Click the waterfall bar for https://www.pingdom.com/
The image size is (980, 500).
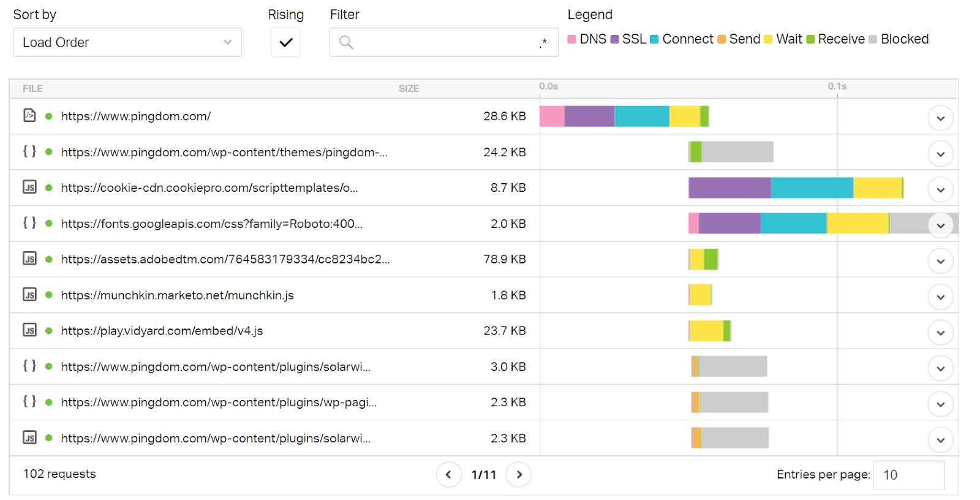[624, 116]
